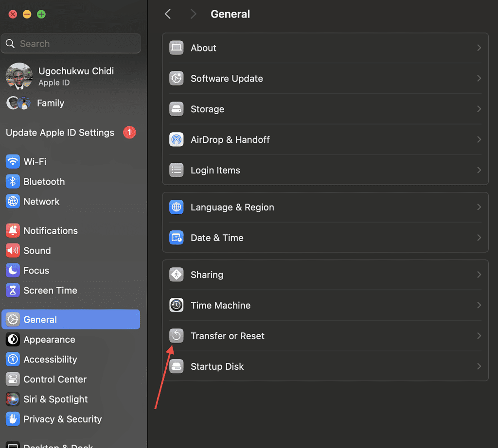
Task: Click the Software Update gear icon
Action: (x=176, y=78)
